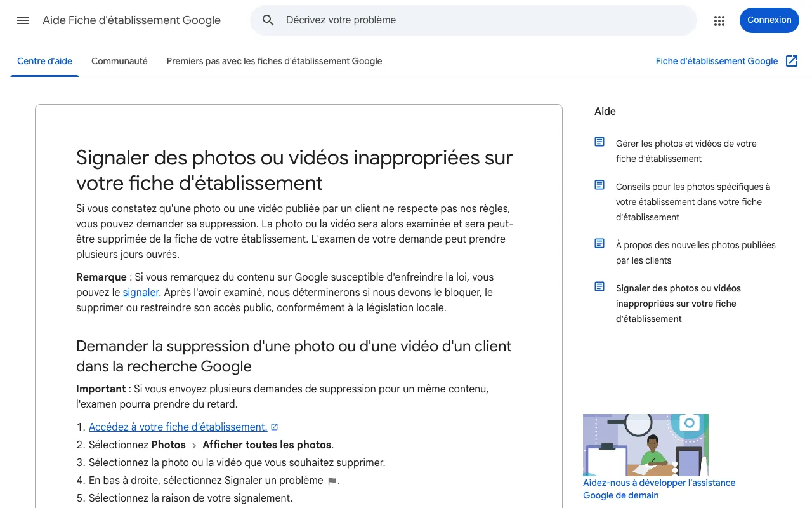Switch to the Communauté tab
Image resolution: width=812 pixels, height=508 pixels.
(x=119, y=61)
